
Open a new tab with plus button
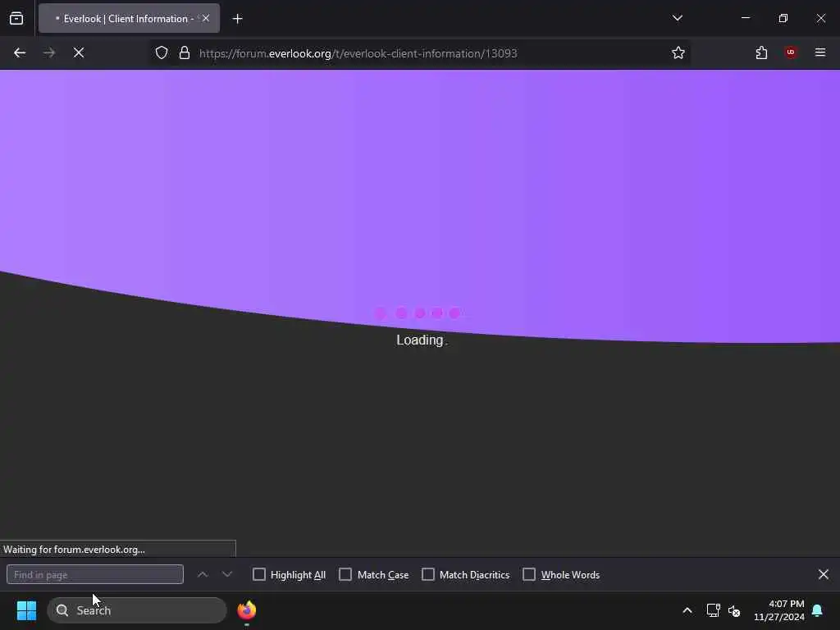[237, 19]
